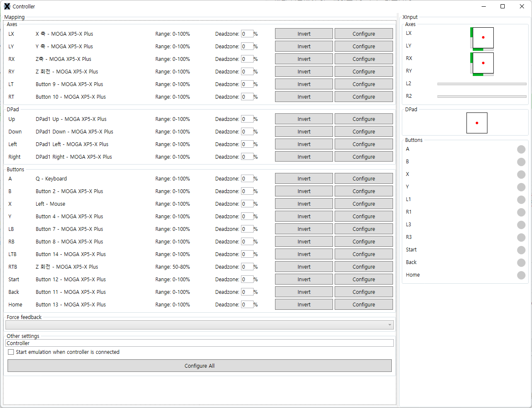Screen dimensions: 532x408
Task: Invert the RB button mapping
Action: click(x=304, y=241)
